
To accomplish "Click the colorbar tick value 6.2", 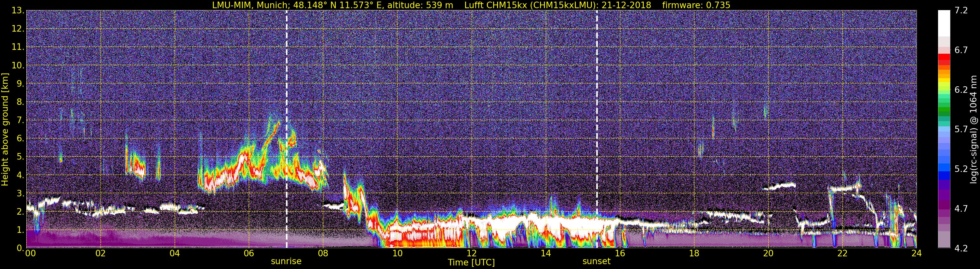I will [x=961, y=90].
